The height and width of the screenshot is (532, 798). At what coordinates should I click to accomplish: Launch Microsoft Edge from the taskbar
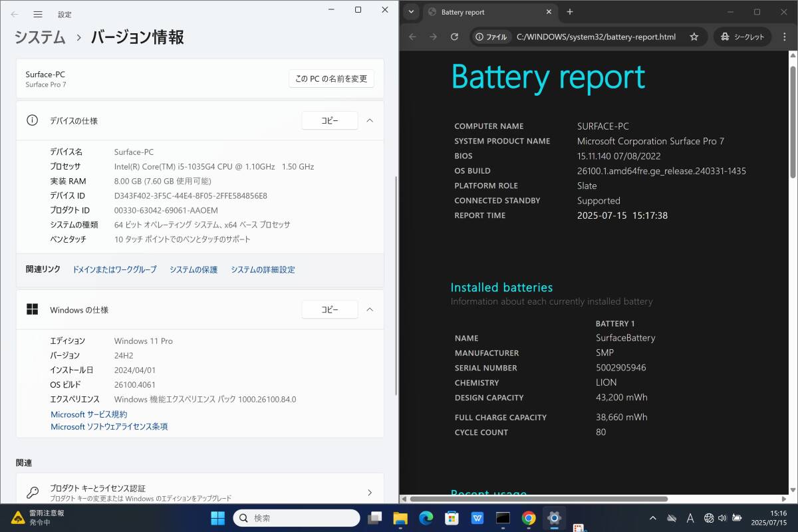click(x=426, y=517)
